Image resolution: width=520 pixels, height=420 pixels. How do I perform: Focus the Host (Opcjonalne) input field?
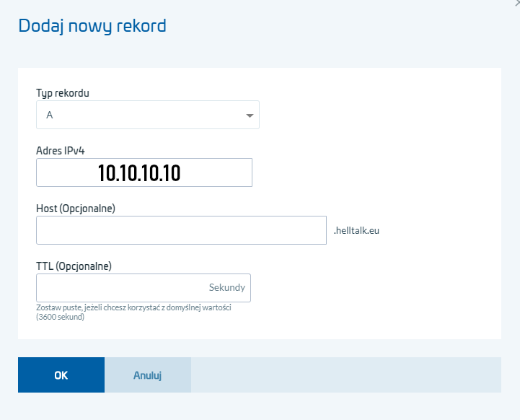coord(181,230)
